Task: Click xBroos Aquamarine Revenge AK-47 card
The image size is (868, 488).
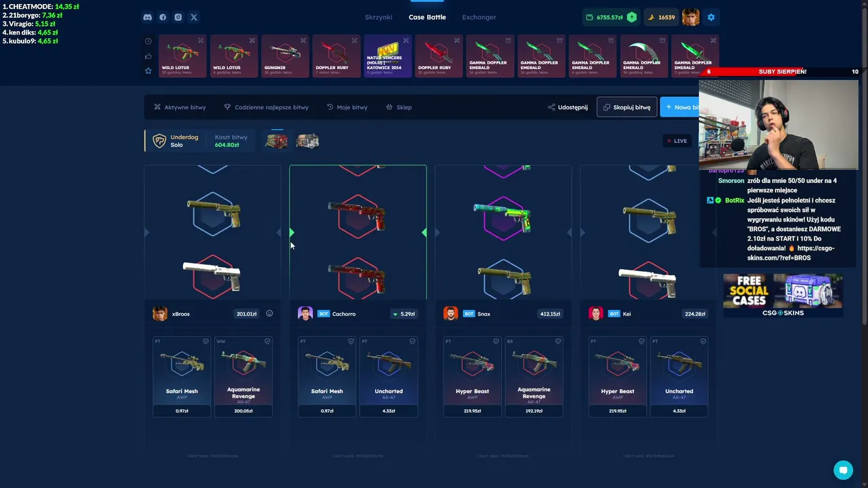Action: click(243, 376)
